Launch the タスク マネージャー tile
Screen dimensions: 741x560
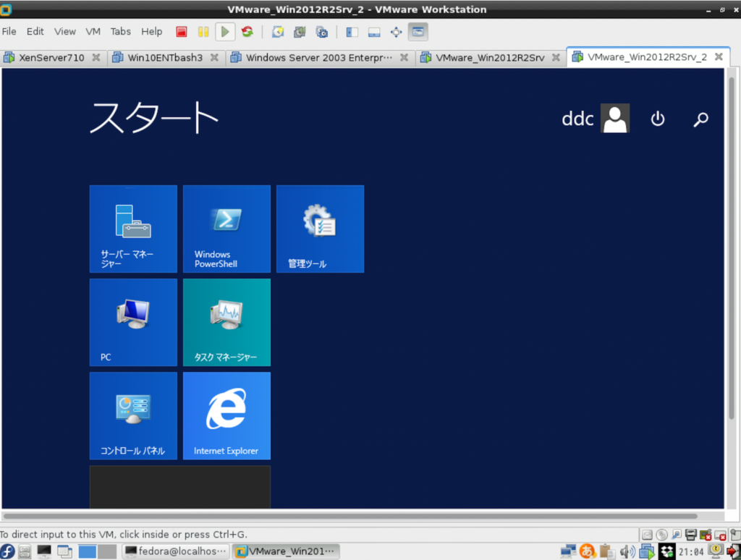pos(226,322)
